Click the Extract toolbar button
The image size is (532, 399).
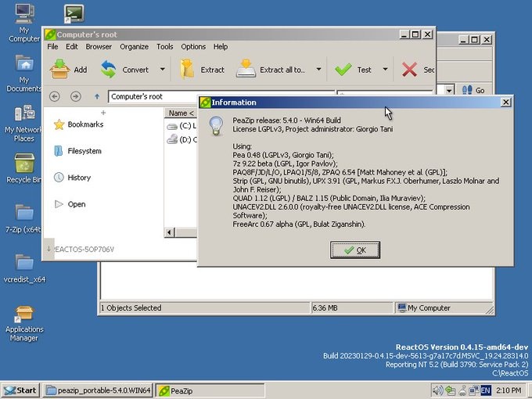(202, 69)
